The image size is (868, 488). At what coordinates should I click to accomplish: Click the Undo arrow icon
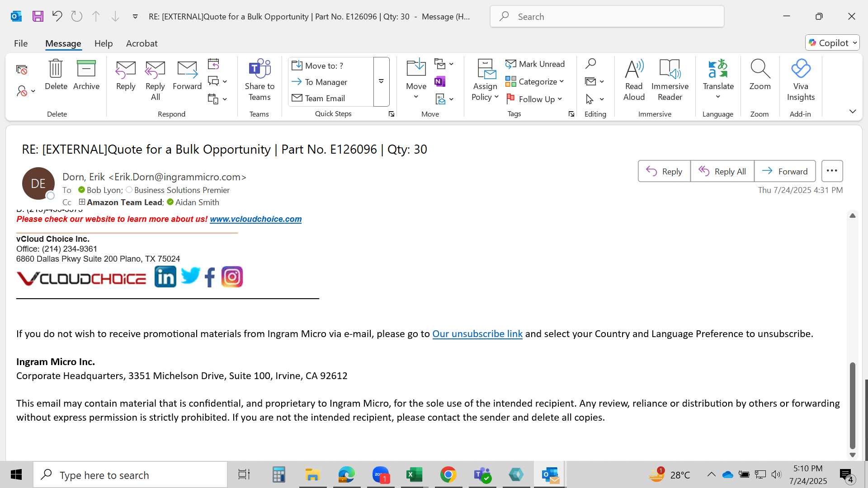pos(57,17)
